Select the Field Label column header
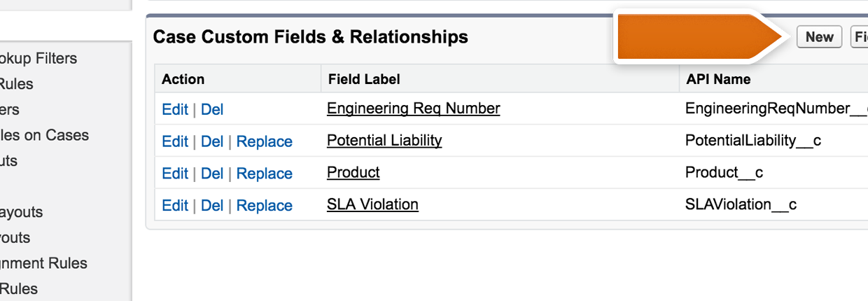 364,79
